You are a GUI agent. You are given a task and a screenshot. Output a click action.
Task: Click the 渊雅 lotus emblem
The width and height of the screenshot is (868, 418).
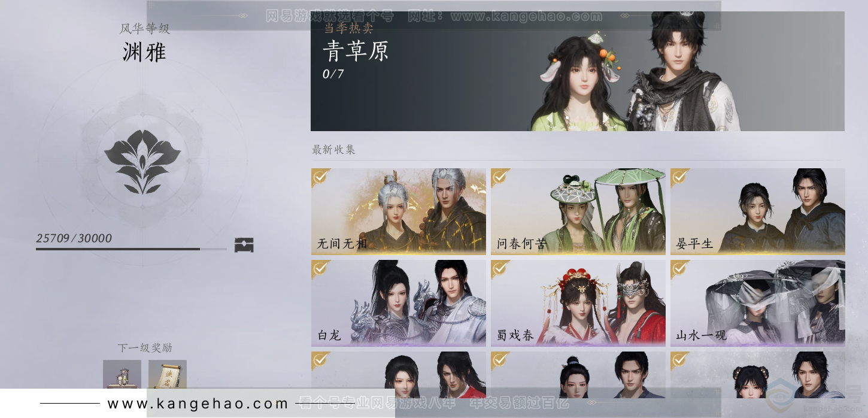pyautogui.click(x=142, y=161)
